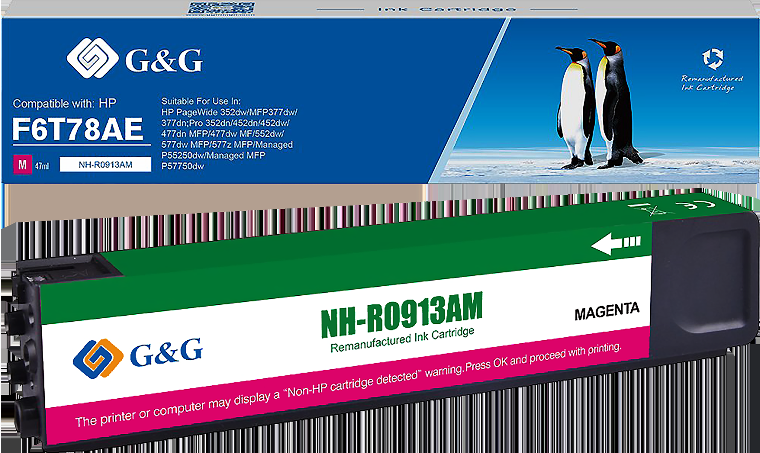
Task: Click the F6T78AE model number
Action: tap(79, 128)
